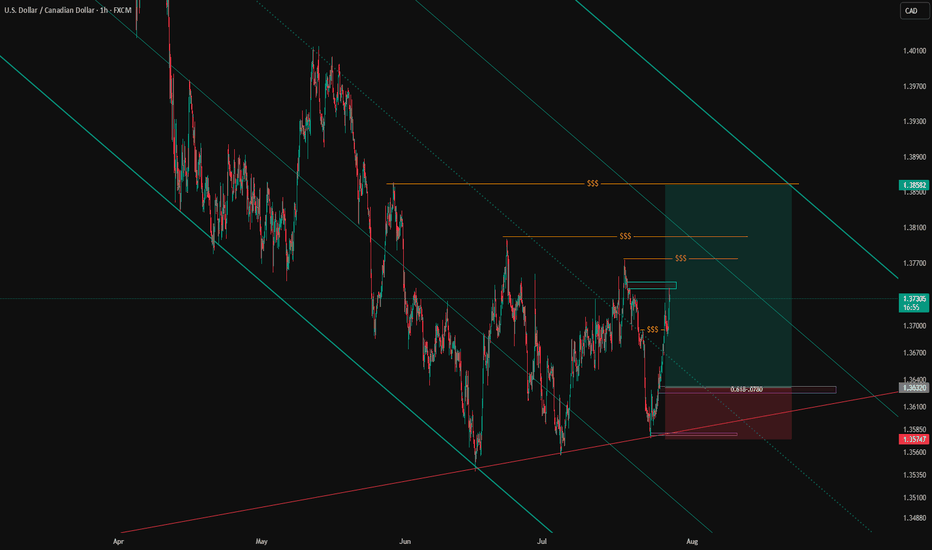
Task: Click the 1.38900 price axis label
Action: coord(914,158)
